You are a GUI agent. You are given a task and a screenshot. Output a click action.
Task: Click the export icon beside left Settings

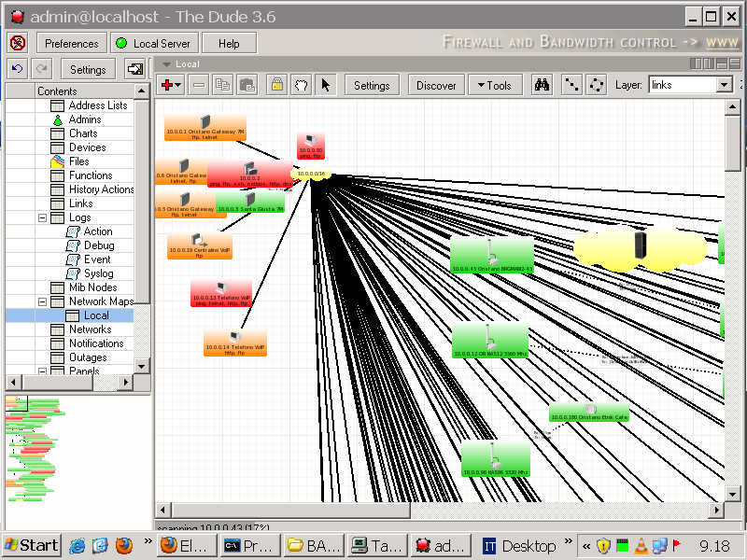pyautogui.click(x=135, y=69)
